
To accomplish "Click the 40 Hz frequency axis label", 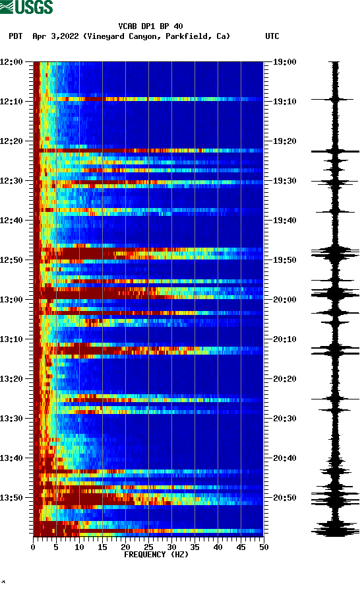I will pyautogui.click(x=218, y=547).
